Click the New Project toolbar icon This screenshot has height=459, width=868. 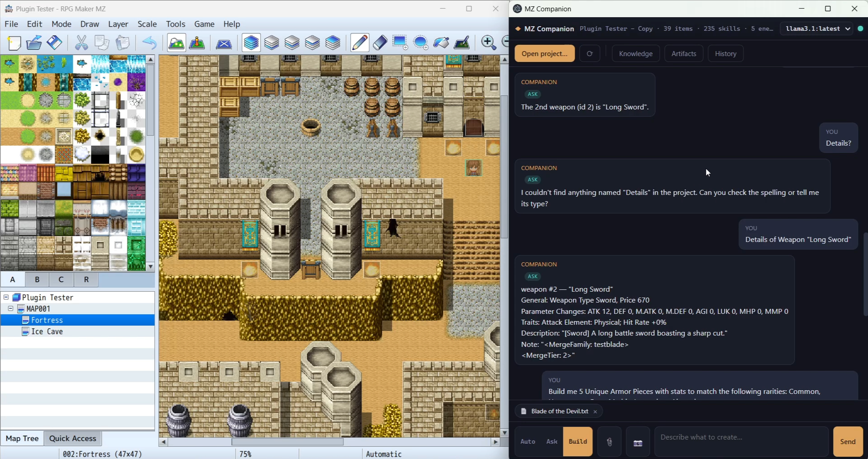[x=14, y=43]
